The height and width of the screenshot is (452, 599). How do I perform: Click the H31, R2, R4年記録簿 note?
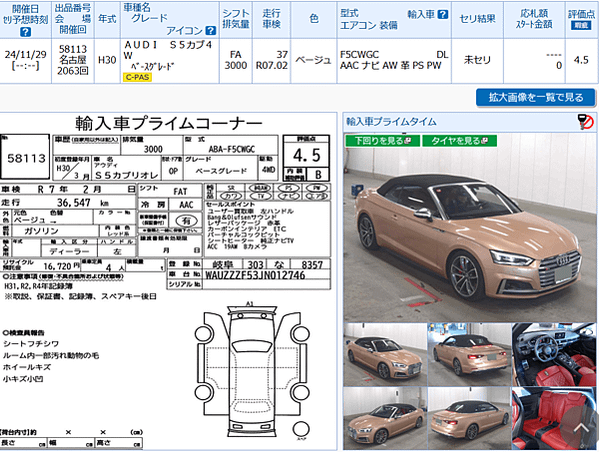(x=38, y=286)
